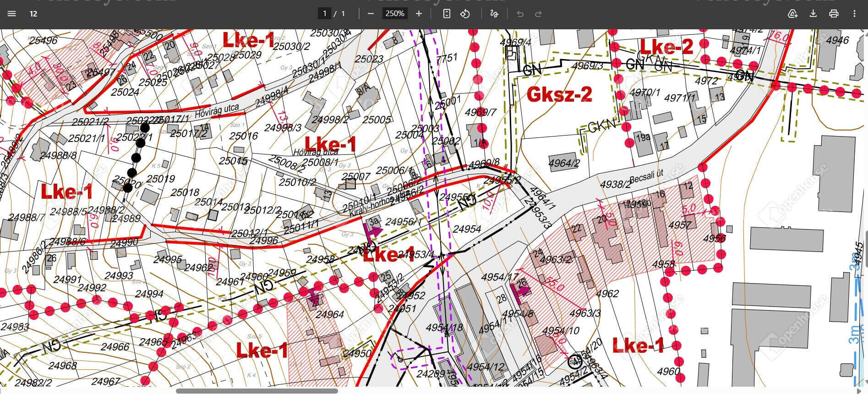Print the document
Image resolution: width=868 pixels, height=394 pixels.
[834, 14]
